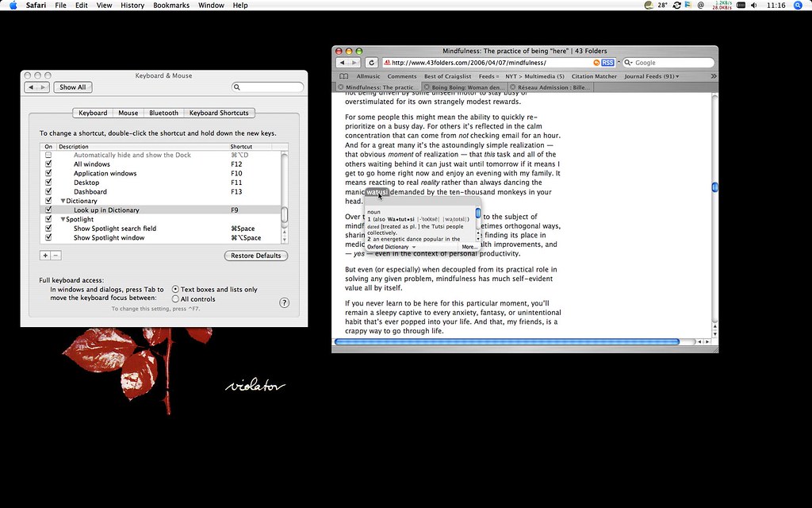Open the Window menu
The height and width of the screenshot is (508, 812).
(x=211, y=6)
